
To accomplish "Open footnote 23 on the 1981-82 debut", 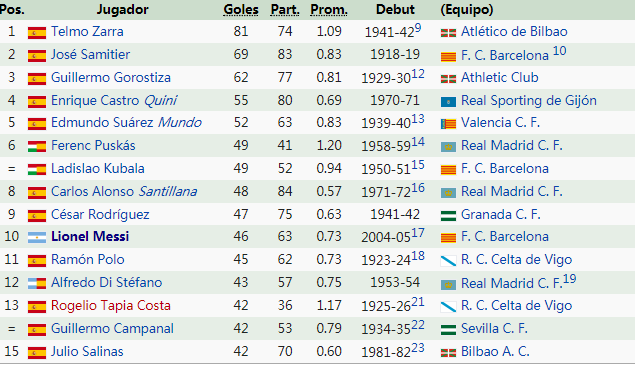I will click(x=418, y=348).
